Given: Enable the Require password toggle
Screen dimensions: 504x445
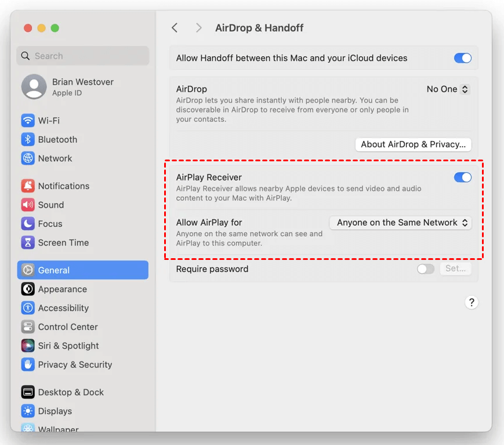Looking at the screenshot, I should 426,269.
